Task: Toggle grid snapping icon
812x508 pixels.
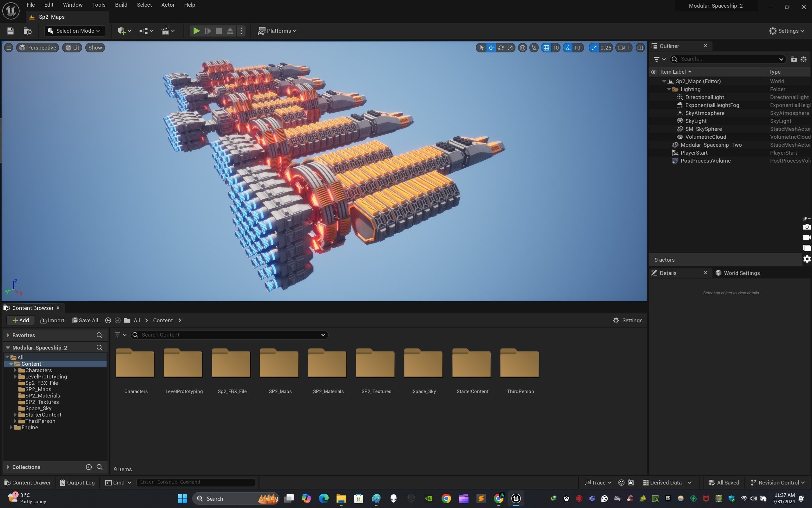Action: [x=546, y=48]
